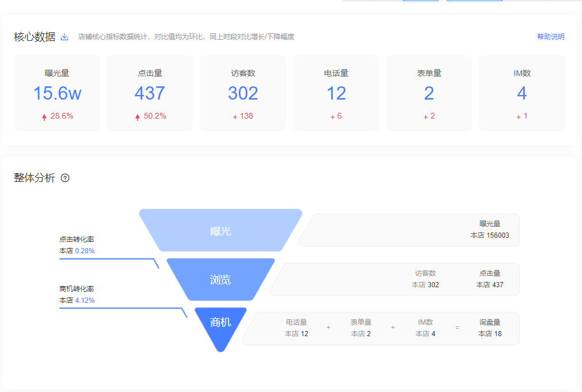Click the 曝光 funnel segment
This screenshot has width=582, height=392.
[x=220, y=231]
